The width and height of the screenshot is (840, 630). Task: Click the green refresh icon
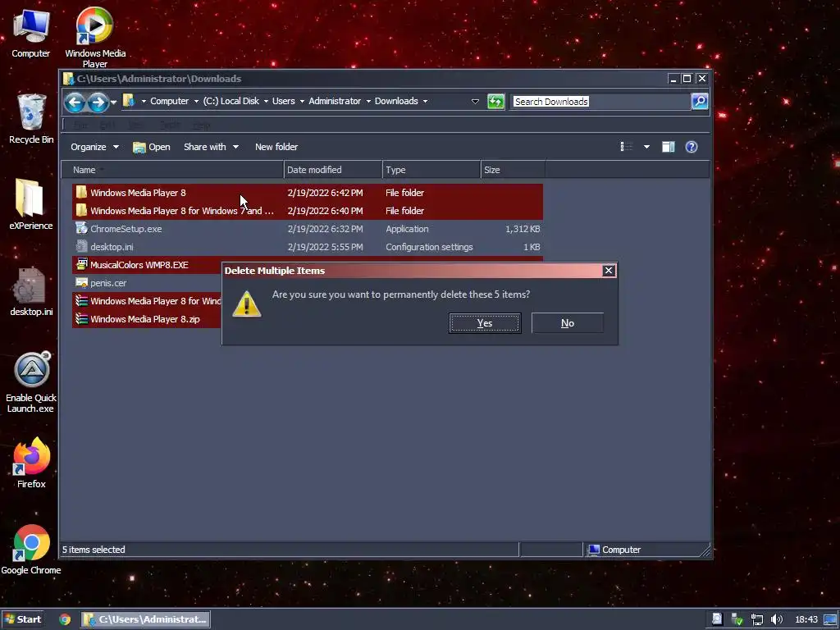pyautogui.click(x=495, y=101)
